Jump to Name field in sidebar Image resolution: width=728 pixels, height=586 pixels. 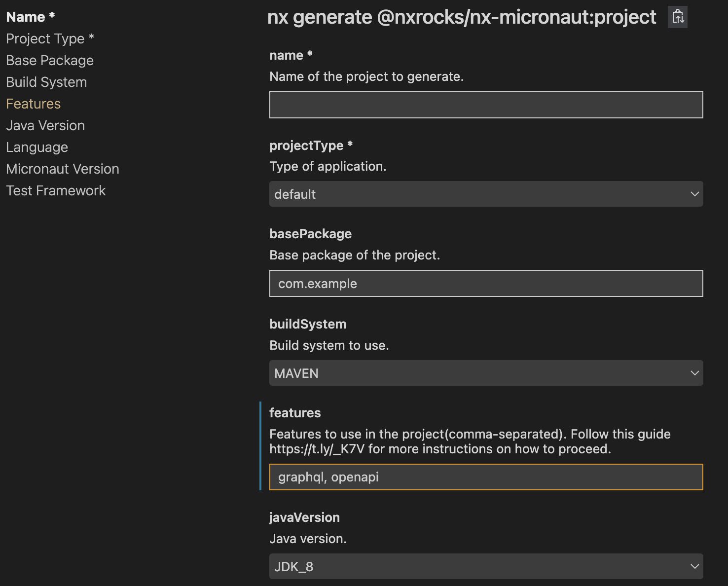pyautogui.click(x=31, y=17)
